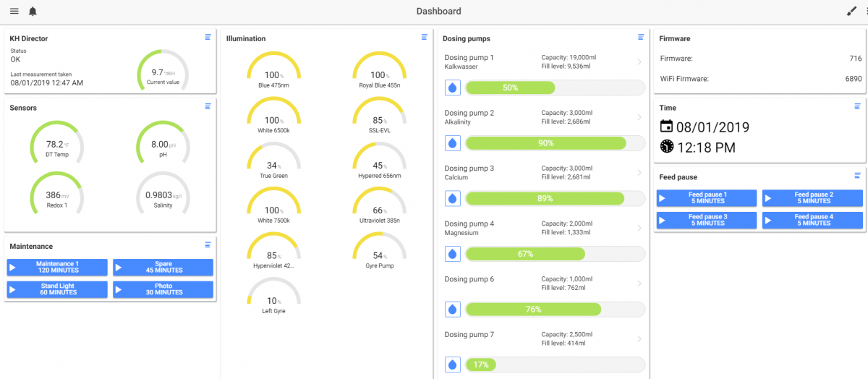Open Feed pause panel menu icon
This screenshot has width=868, height=379.
click(857, 175)
